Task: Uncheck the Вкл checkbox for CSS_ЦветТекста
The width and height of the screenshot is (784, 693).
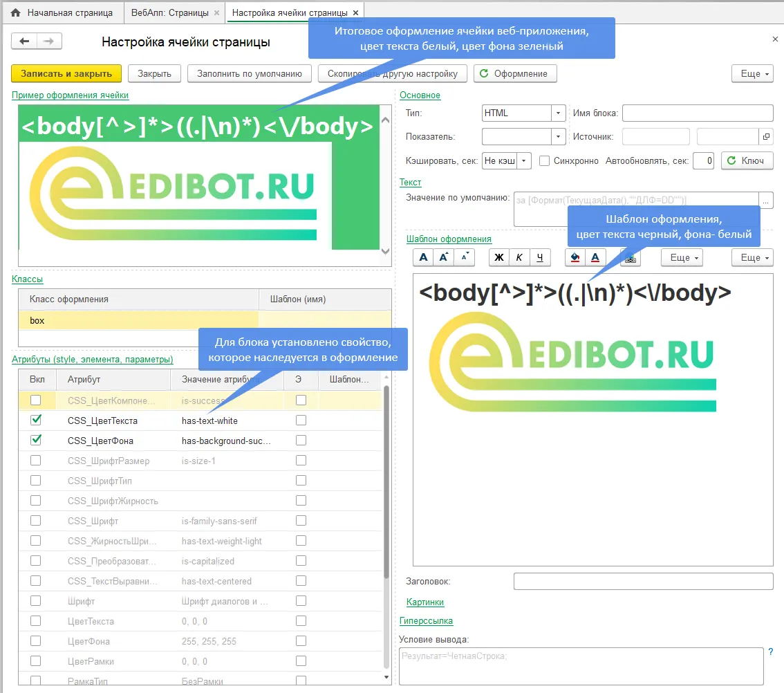Action: click(35, 421)
